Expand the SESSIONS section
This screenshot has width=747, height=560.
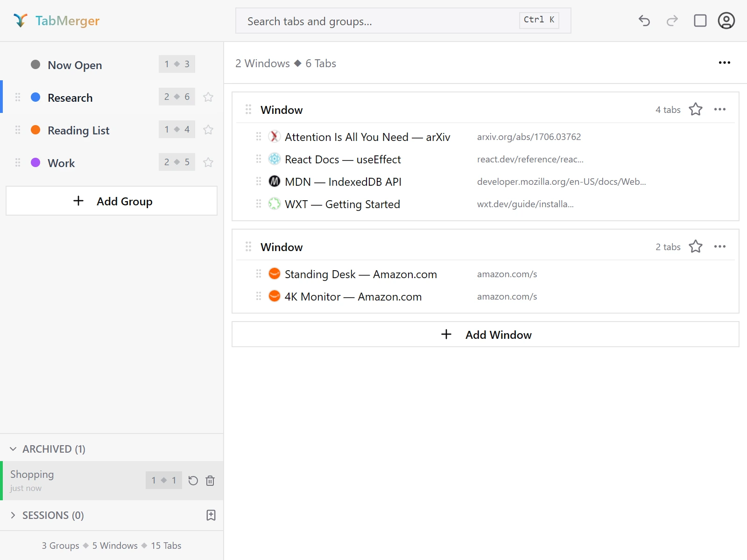point(13,515)
